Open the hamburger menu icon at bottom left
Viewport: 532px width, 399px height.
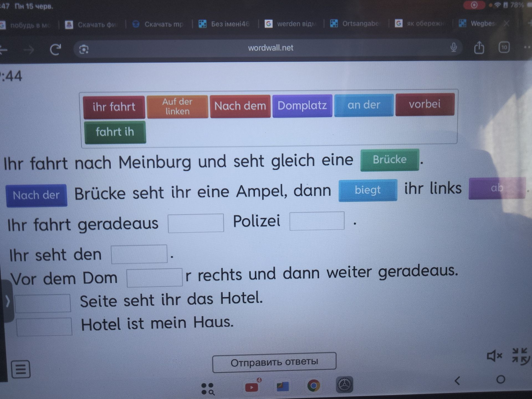pyautogui.click(x=21, y=369)
